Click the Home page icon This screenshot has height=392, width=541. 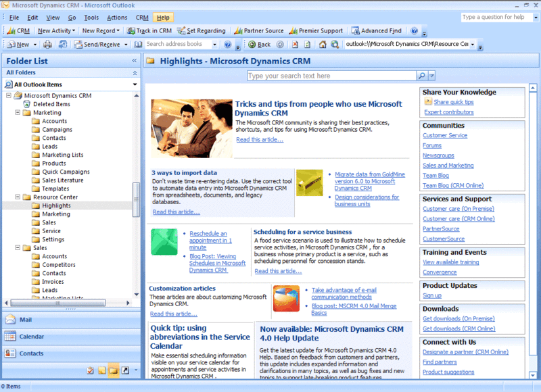click(323, 44)
